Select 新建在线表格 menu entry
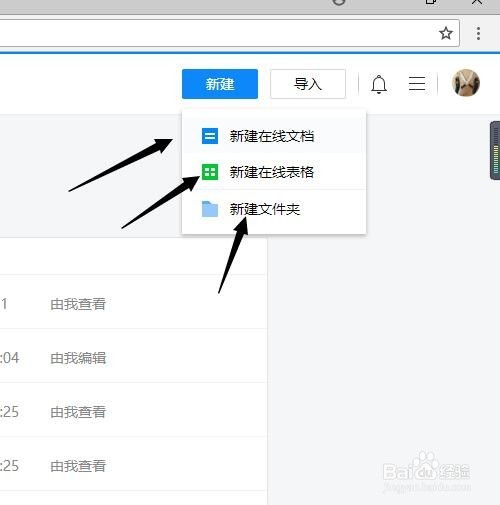 point(274,172)
